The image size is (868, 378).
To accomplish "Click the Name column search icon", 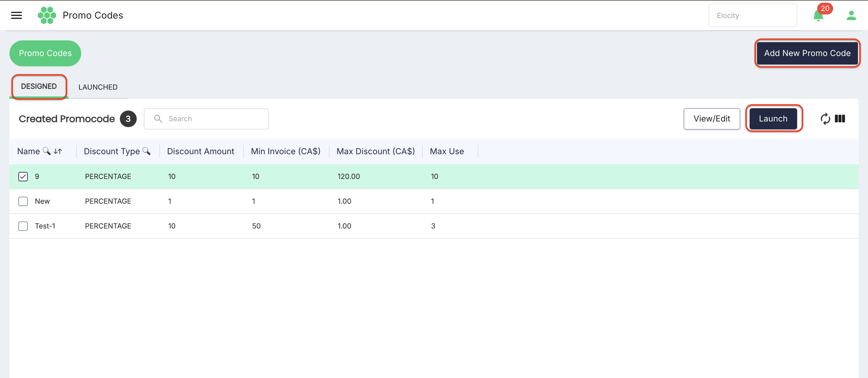I will (47, 152).
